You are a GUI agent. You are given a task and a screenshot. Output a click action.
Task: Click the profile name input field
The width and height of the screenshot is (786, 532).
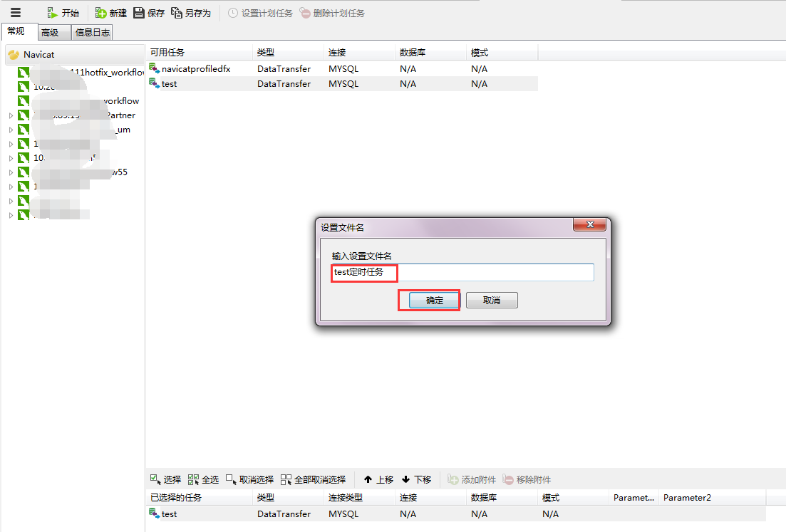coord(462,273)
